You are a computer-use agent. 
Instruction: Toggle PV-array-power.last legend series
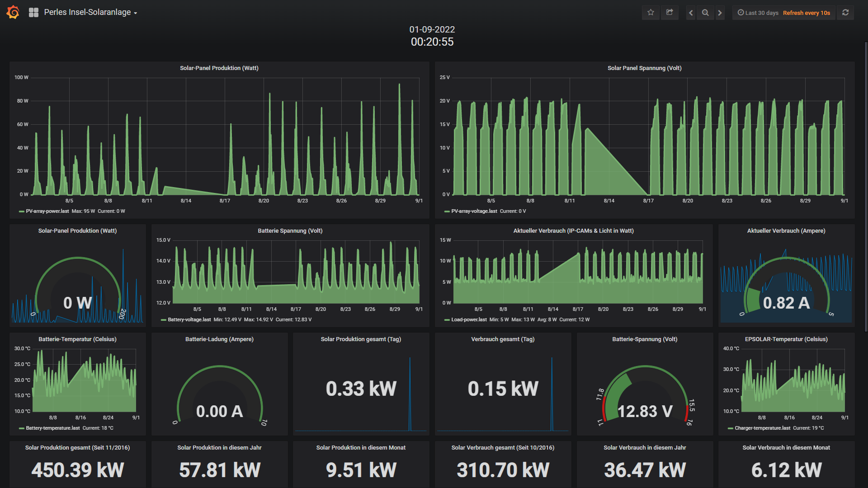tap(47, 211)
